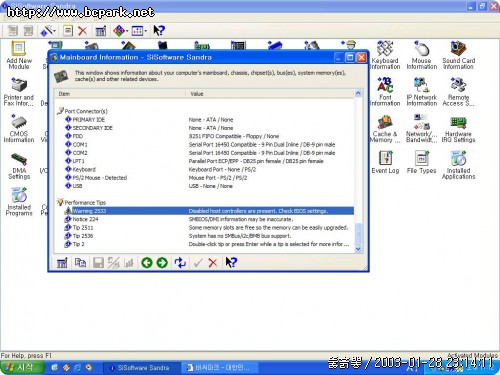Open Sound Card Information module
The width and height of the screenshot is (500, 375).
tap(458, 55)
